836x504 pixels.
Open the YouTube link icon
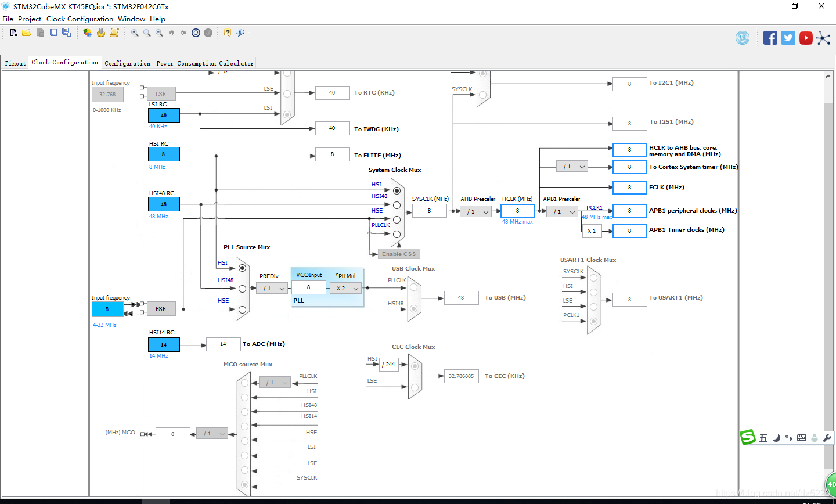(x=806, y=38)
